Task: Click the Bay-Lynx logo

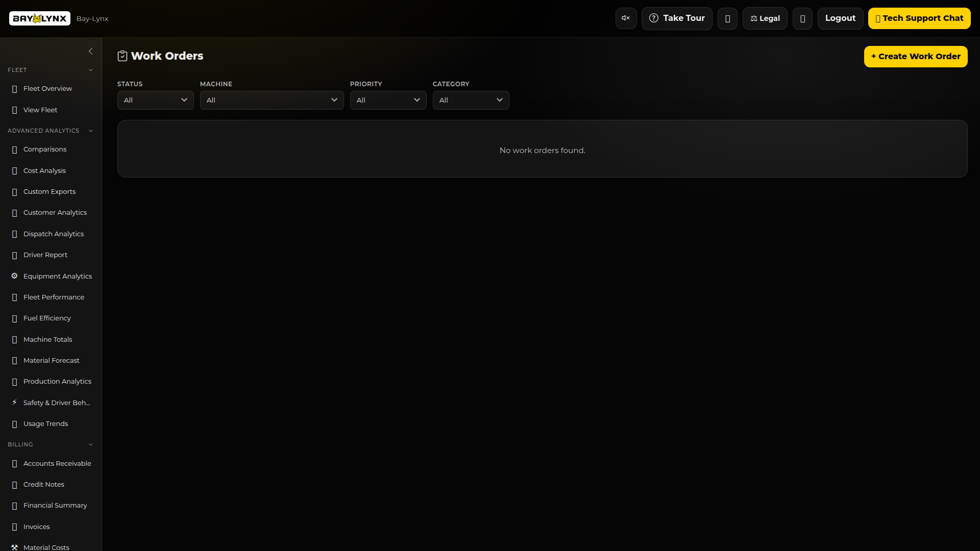Action: click(40, 18)
